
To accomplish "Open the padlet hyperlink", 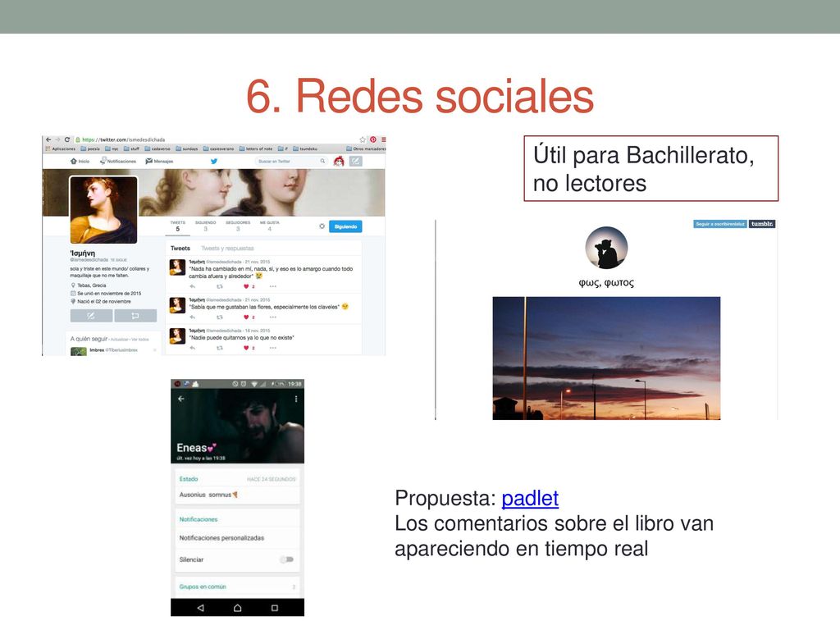I will tap(530, 498).
